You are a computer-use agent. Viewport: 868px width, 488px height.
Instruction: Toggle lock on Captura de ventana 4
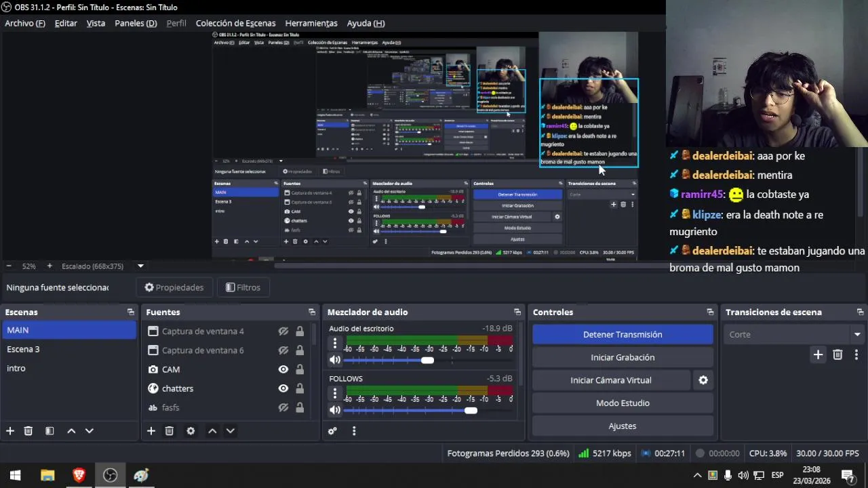(300, 331)
